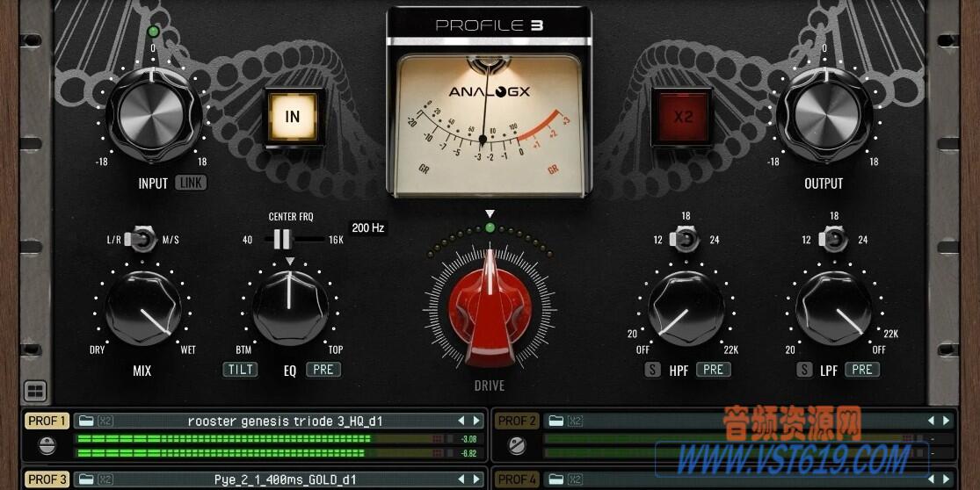Go to previous profile in PROF 4 row
Viewport: 980px width, 490px height.
tap(932, 479)
